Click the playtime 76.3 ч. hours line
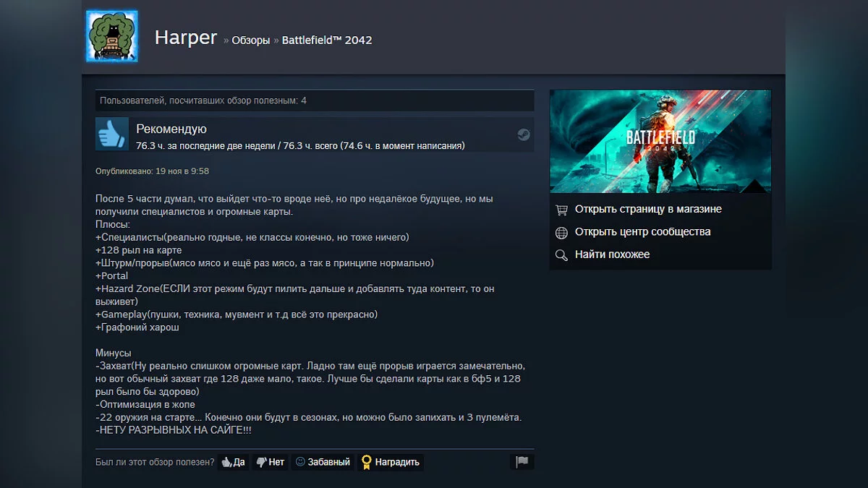Image resolution: width=868 pixels, height=488 pixels. 300,145
